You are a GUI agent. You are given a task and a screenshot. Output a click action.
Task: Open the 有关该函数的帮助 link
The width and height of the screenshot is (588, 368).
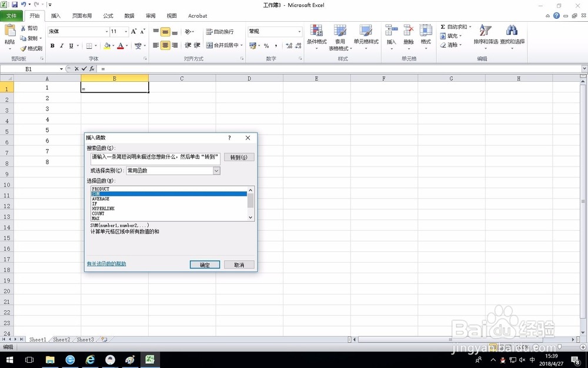(106, 264)
